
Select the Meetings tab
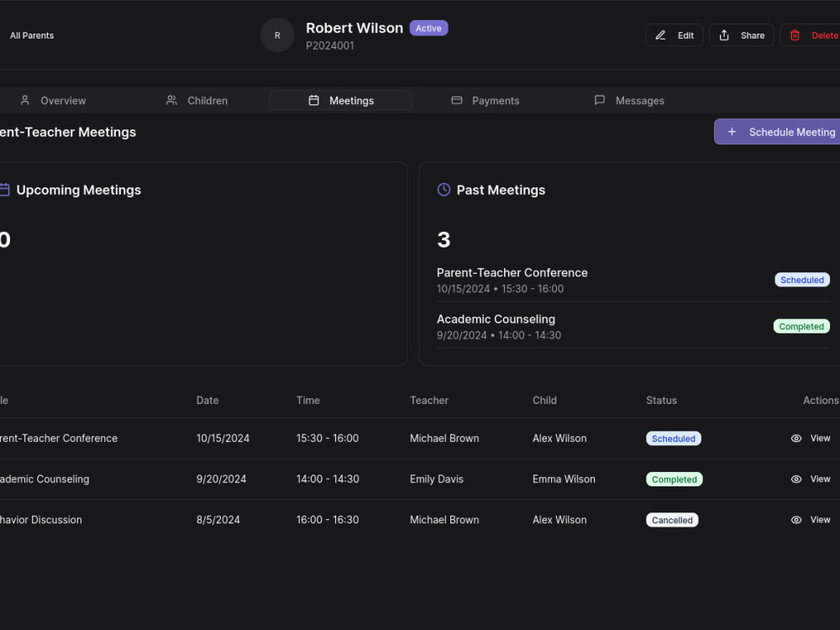(x=341, y=100)
